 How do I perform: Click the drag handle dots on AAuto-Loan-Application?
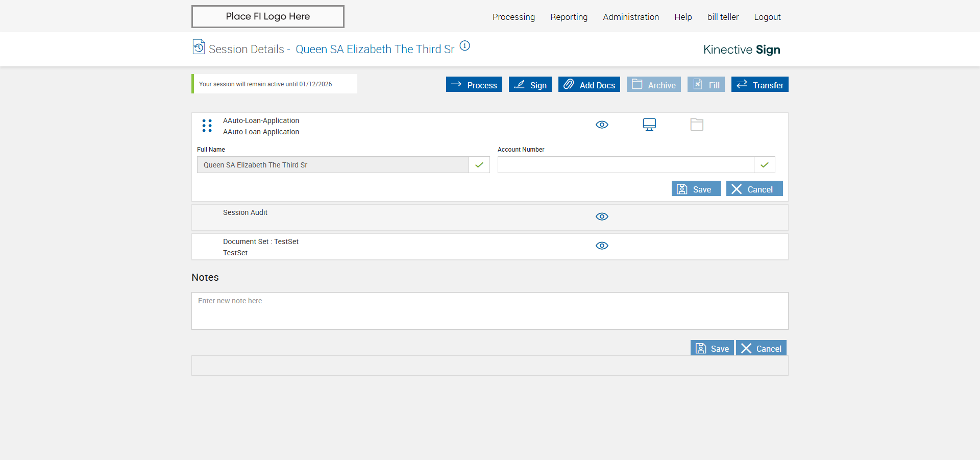pyautogui.click(x=207, y=126)
